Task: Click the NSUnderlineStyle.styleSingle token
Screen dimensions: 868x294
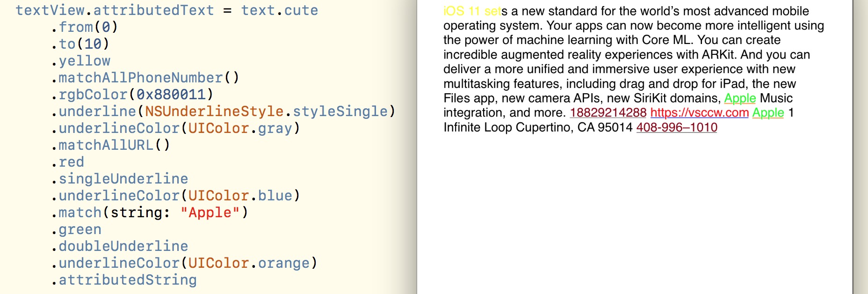Action: 267,111
